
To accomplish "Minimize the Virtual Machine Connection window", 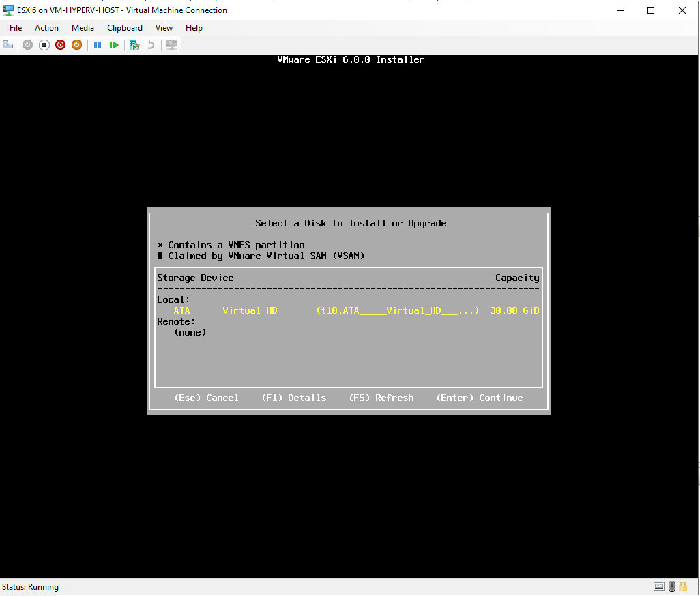I will [620, 10].
